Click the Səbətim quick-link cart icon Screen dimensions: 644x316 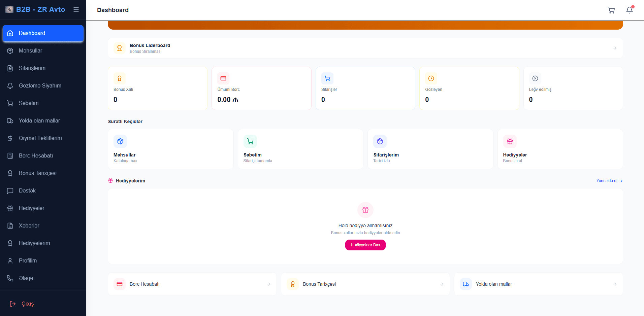coord(250,141)
